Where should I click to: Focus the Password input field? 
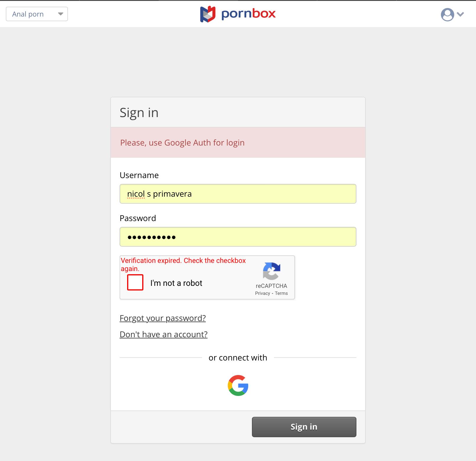(x=238, y=237)
